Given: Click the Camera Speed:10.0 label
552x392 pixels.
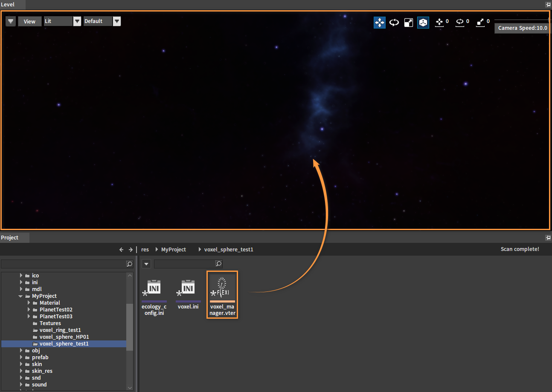Looking at the screenshot, I should click(523, 28).
